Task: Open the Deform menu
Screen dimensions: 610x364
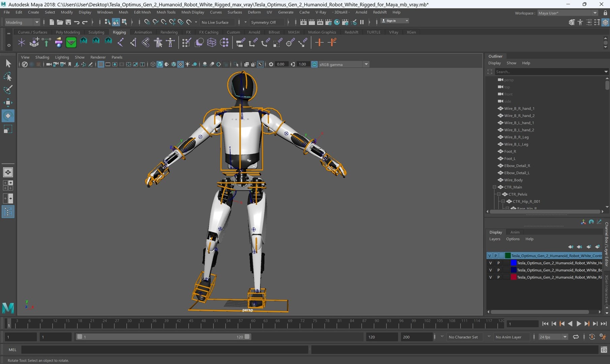Action: coord(254,12)
